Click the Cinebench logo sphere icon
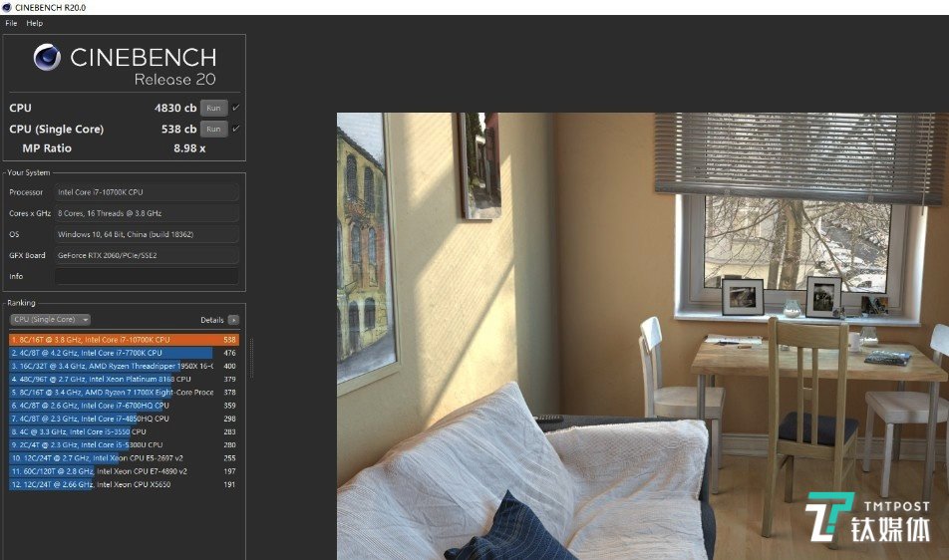 tap(47, 58)
